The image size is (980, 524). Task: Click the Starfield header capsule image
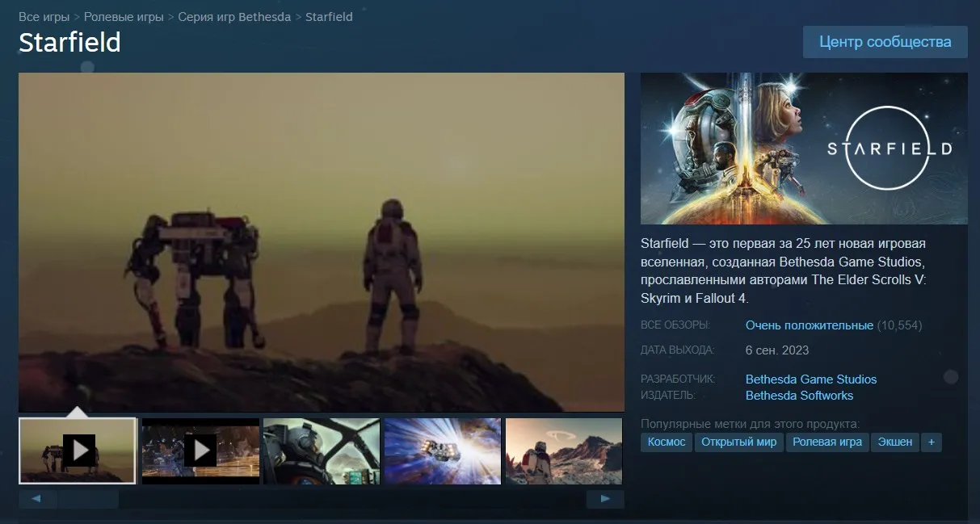(x=804, y=149)
